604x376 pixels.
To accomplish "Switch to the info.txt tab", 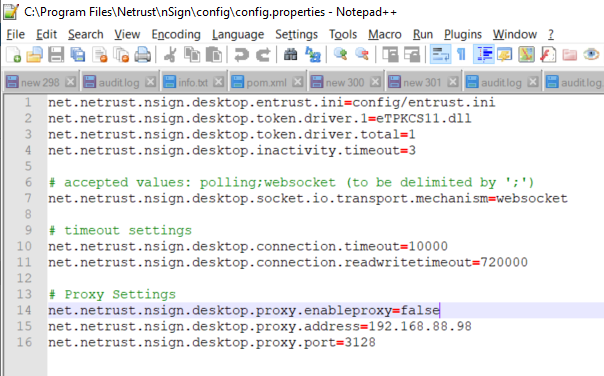I will coord(193,82).
